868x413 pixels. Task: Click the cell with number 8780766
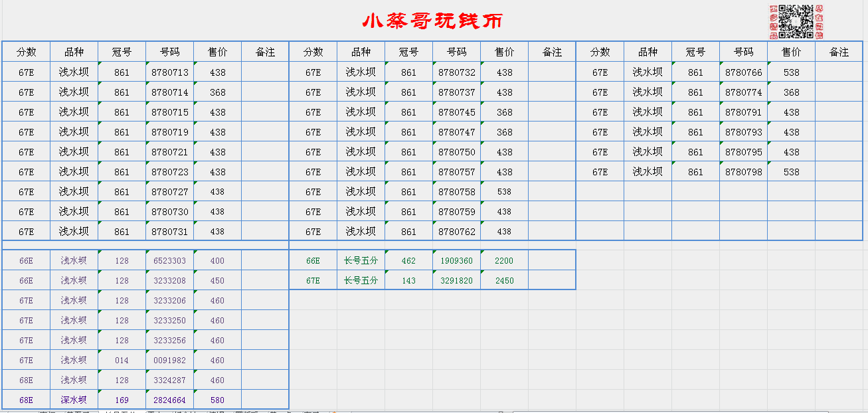coord(743,72)
